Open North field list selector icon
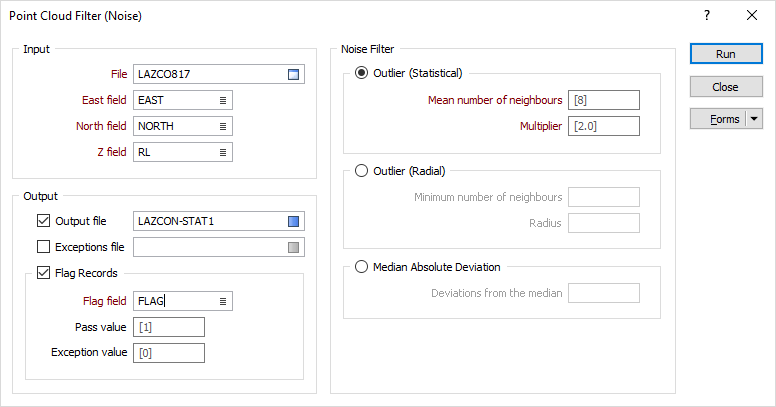Viewport: 776px width, 407px height. [x=223, y=126]
